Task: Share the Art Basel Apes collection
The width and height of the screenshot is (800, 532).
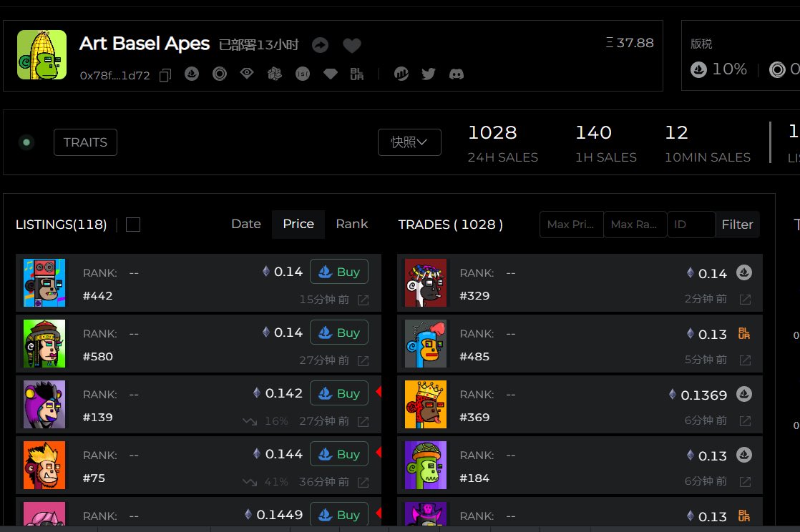Action: 321,45
